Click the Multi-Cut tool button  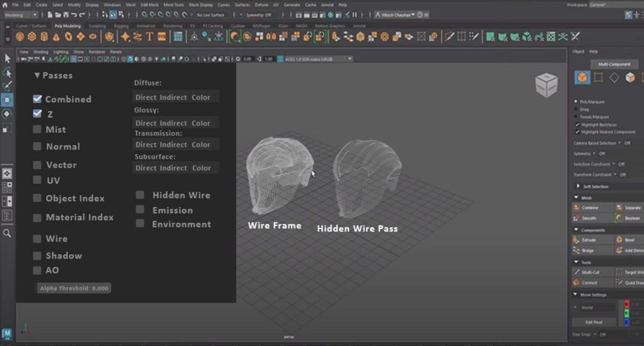click(593, 272)
